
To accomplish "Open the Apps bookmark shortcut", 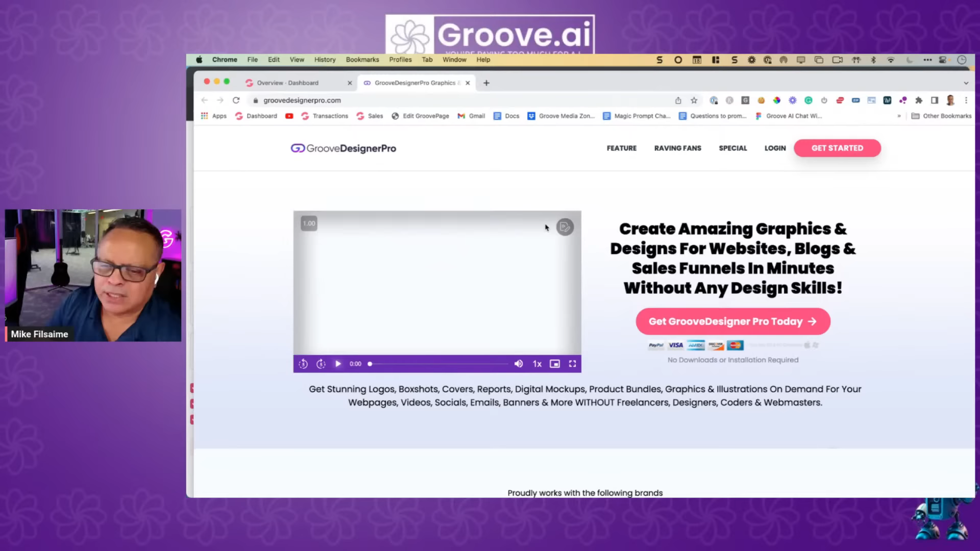I will pyautogui.click(x=214, y=116).
